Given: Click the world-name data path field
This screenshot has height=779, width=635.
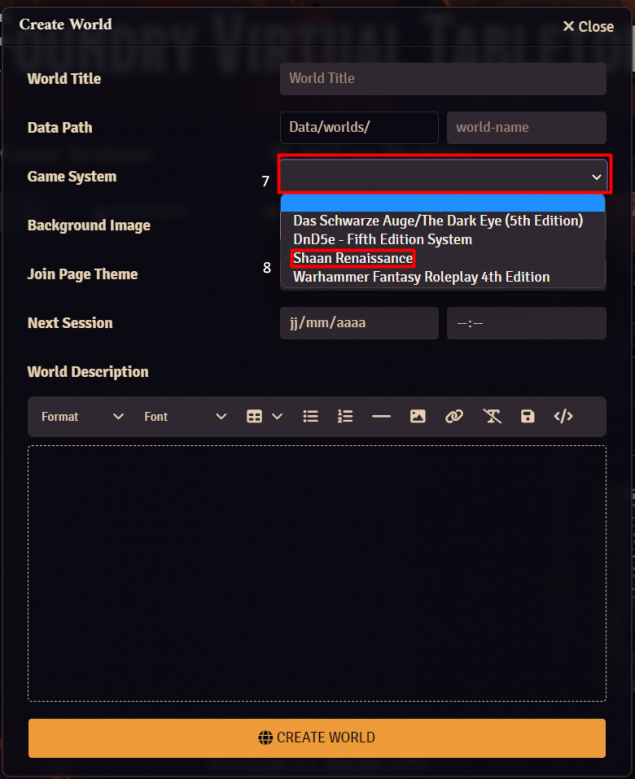Looking at the screenshot, I should (526, 128).
